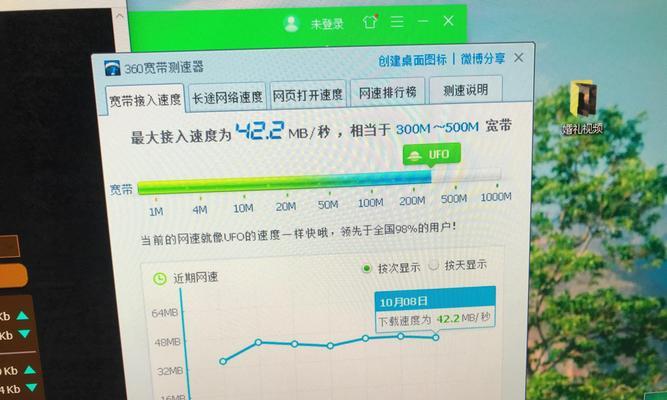Click the clock icon beside 近期网速
Screen dimensions: 667x400
(x=160, y=279)
